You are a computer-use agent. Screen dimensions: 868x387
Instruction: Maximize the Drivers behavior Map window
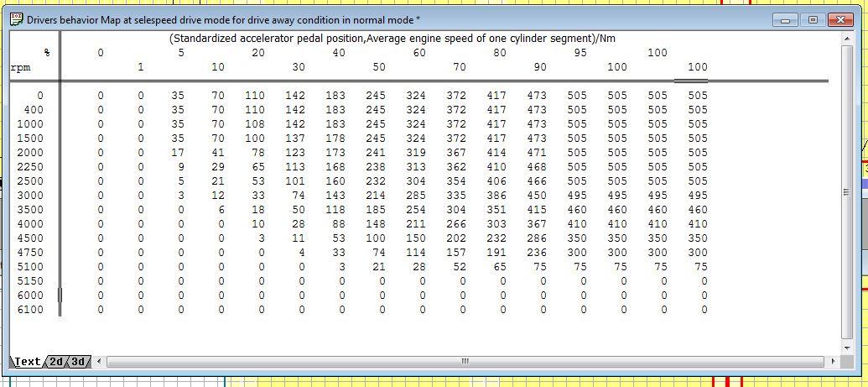pos(812,19)
